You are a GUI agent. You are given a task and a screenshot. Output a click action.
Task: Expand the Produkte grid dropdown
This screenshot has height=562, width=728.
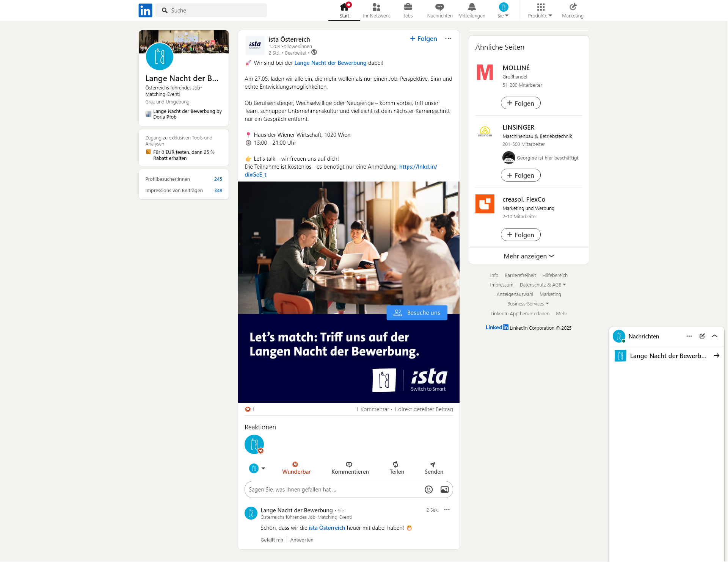pos(540,11)
